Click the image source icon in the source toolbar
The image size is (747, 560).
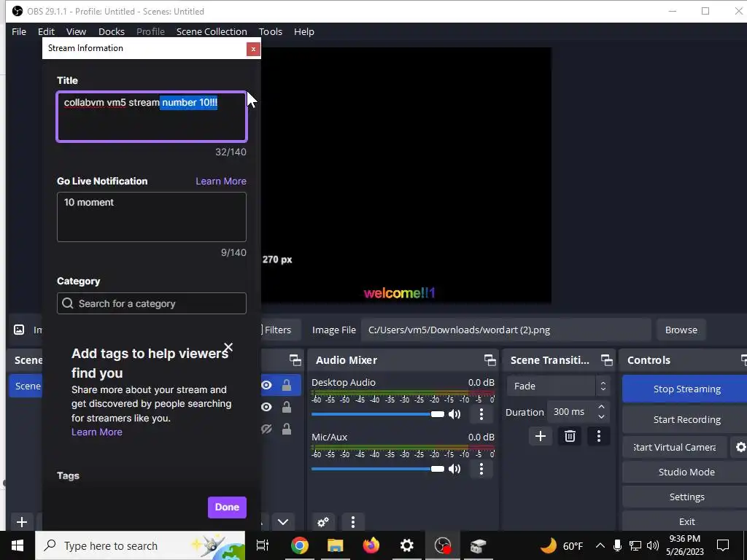pyautogui.click(x=19, y=330)
